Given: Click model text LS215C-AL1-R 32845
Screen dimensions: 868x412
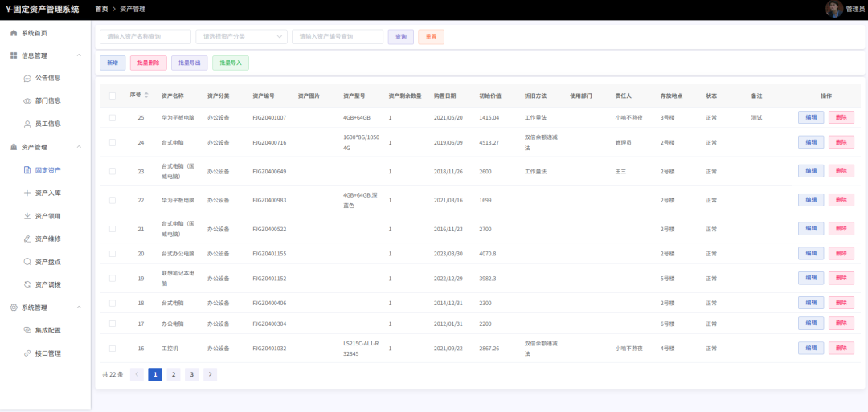Looking at the screenshot, I should pyautogui.click(x=361, y=349).
